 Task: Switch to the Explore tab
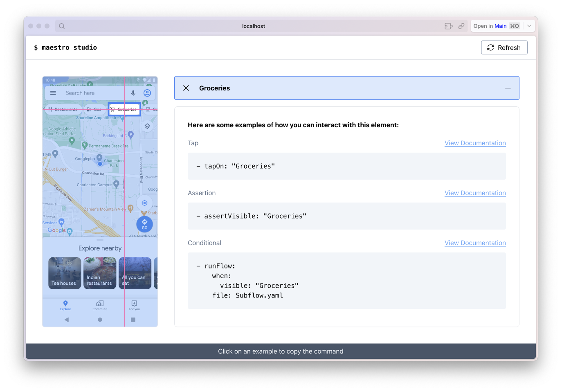(x=65, y=305)
